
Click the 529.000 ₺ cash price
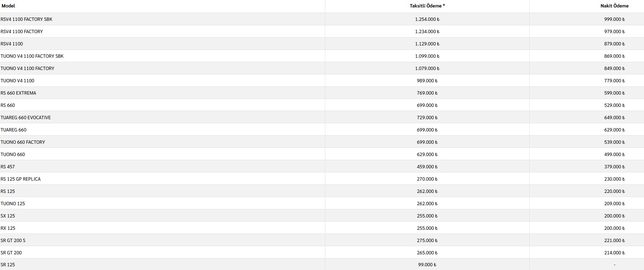click(x=615, y=105)
